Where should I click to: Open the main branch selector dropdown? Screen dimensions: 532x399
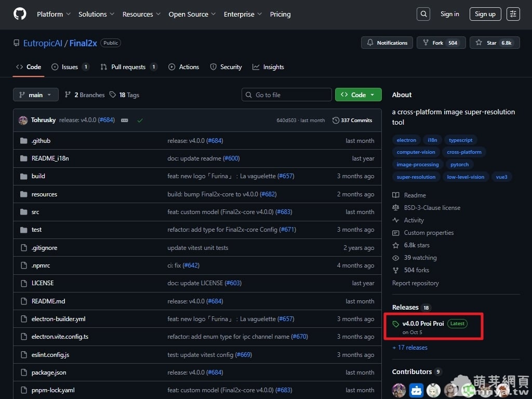pyautogui.click(x=36, y=95)
